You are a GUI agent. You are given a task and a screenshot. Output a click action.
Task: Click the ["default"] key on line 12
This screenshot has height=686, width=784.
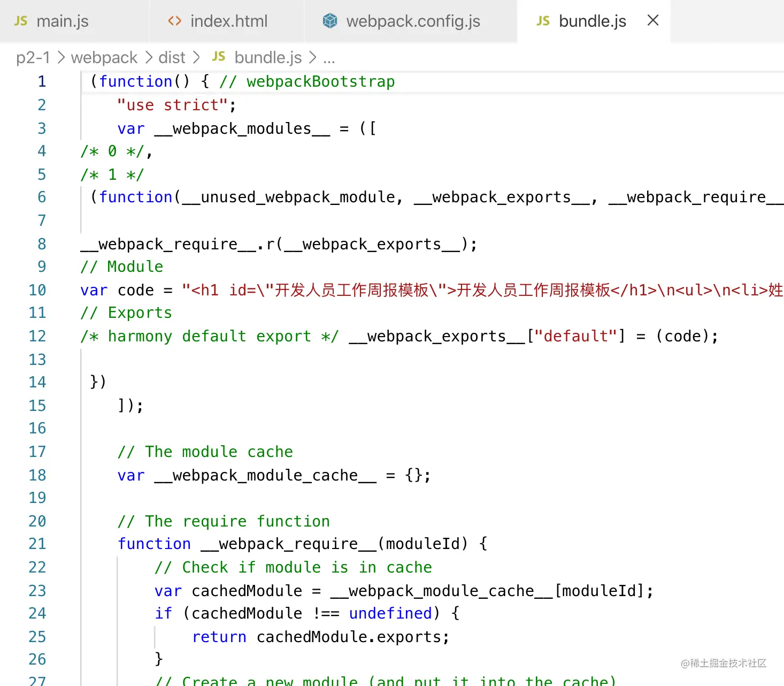(576, 336)
